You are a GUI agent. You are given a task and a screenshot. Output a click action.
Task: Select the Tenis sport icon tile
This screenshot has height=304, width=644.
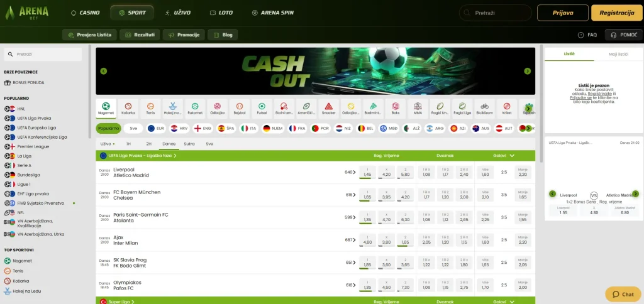click(x=150, y=109)
